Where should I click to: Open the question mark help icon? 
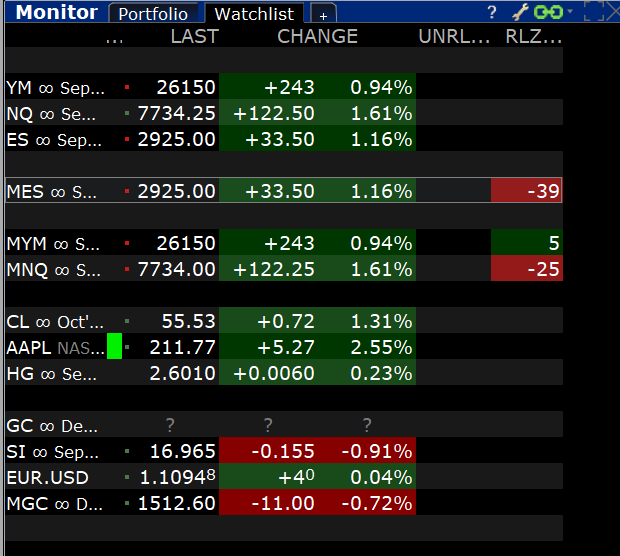click(x=491, y=12)
